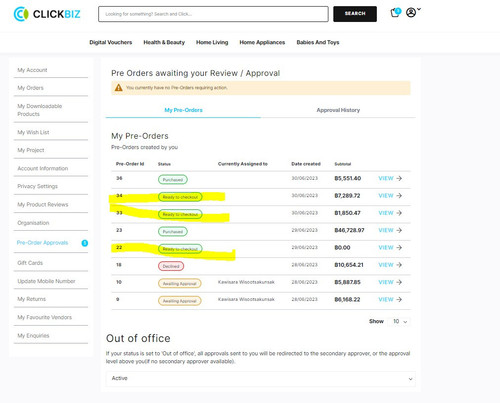Click the arrow next to VIEW for order 23
500x403 pixels.
[399, 230]
